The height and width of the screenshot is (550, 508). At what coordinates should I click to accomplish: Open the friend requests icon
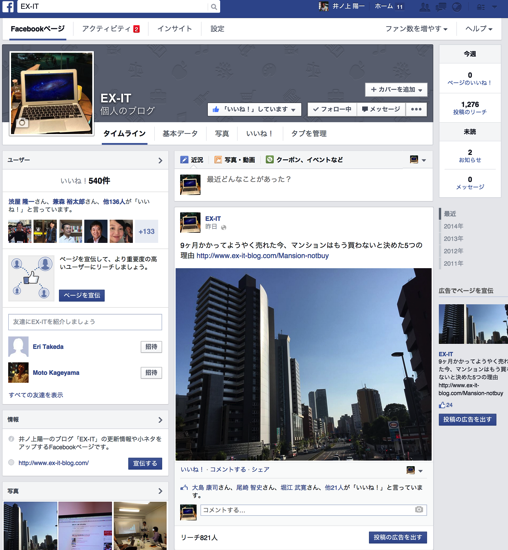(425, 7)
